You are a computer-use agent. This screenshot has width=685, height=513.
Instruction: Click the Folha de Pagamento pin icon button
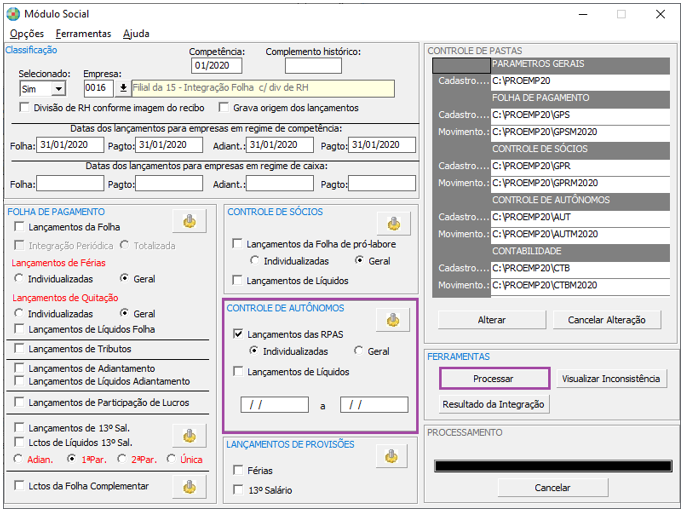point(190,221)
